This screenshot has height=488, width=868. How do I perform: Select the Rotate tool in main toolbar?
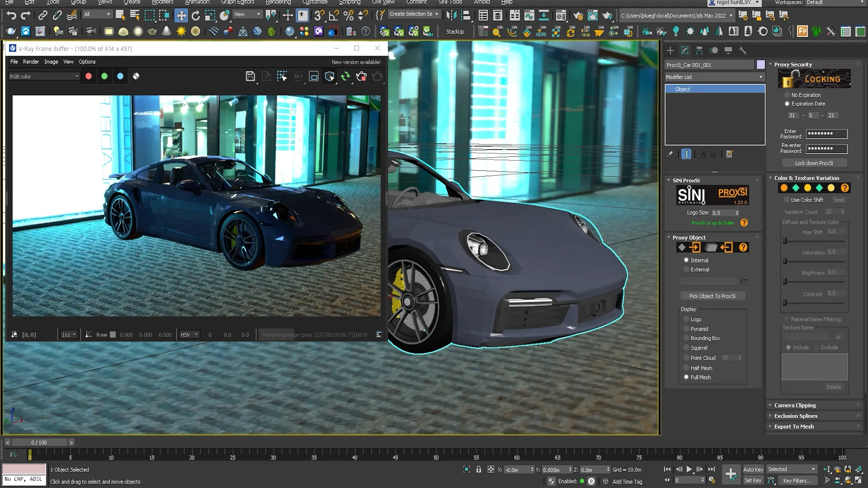coord(196,15)
